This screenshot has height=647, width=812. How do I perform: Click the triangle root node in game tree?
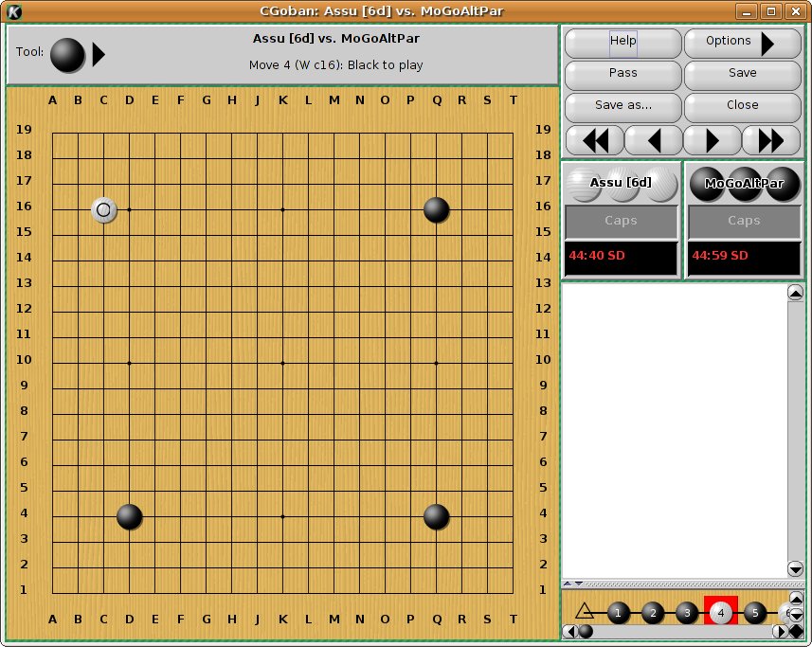(585, 612)
